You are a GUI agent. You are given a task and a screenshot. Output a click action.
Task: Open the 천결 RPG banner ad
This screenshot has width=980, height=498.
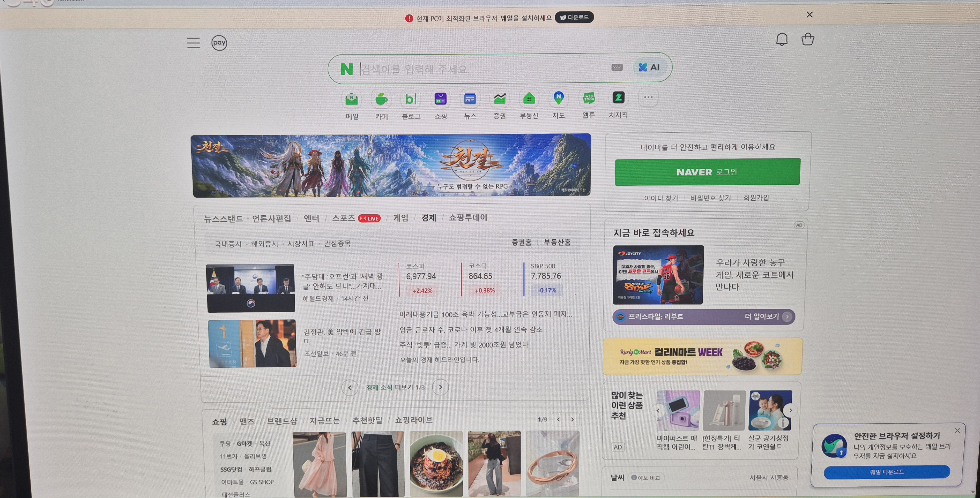[x=391, y=165]
